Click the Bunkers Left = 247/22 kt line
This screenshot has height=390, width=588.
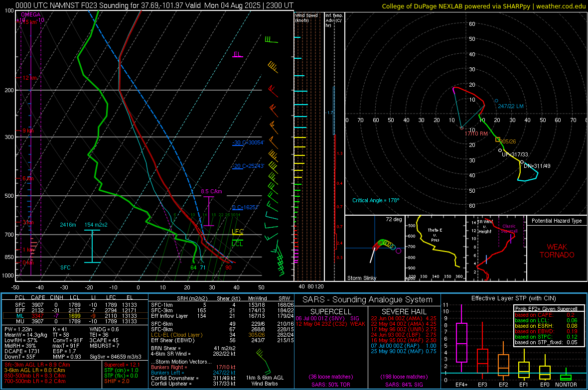click(193, 373)
